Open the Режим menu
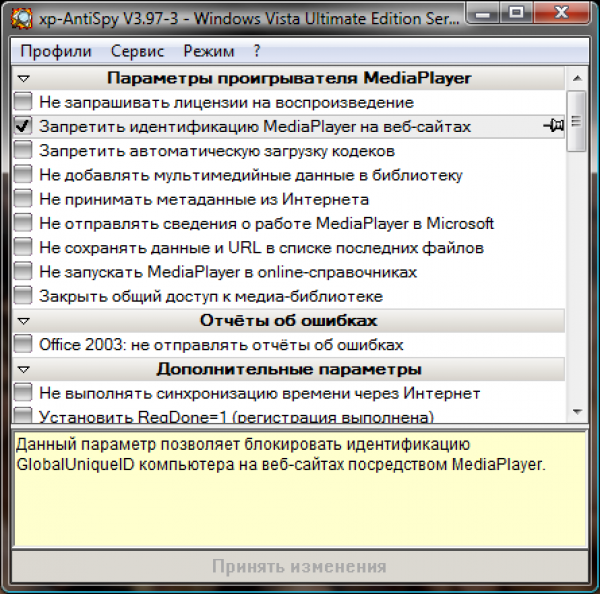600x594 pixels. [x=209, y=51]
